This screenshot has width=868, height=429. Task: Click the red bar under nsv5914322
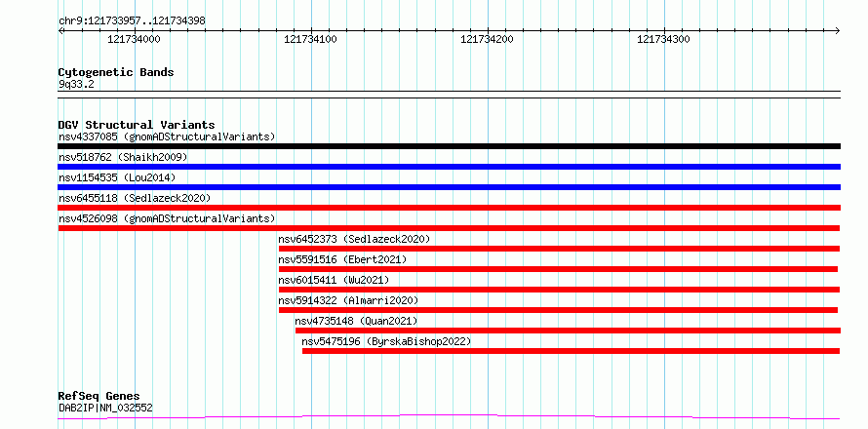pos(558,310)
